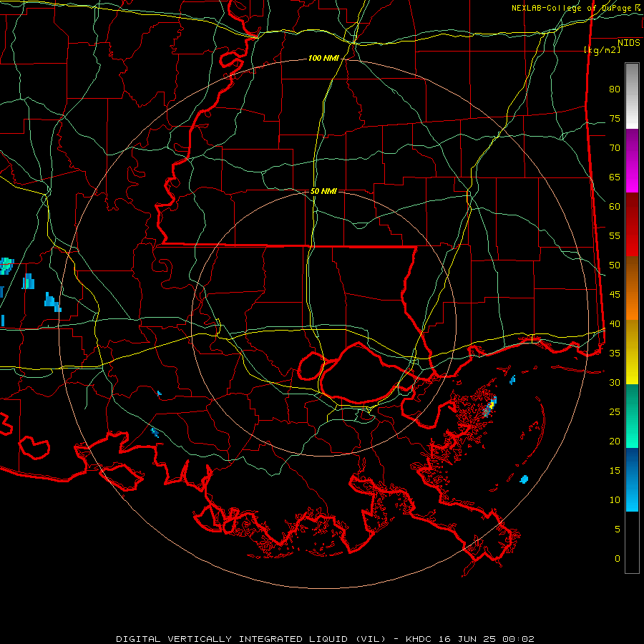This screenshot has width=644, height=644.
Task: Click the 40 value on the color scale
Action: click(615, 323)
